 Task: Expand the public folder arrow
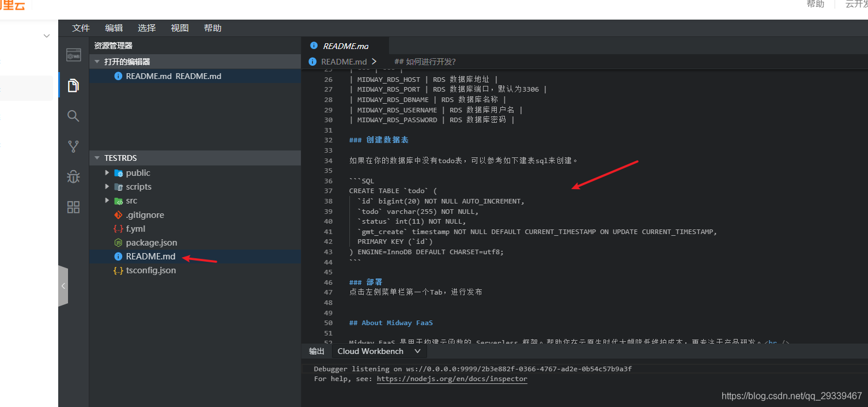coord(107,173)
